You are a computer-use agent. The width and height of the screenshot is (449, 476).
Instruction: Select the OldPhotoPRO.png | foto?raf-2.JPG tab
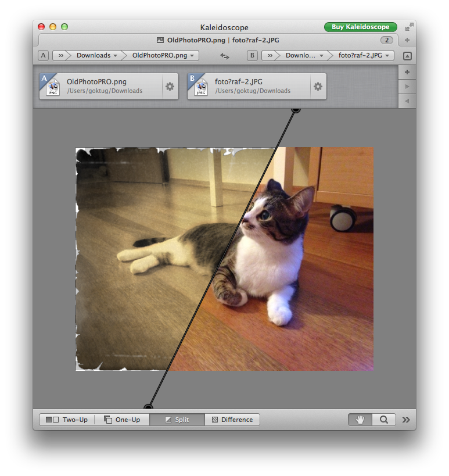click(212, 40)
